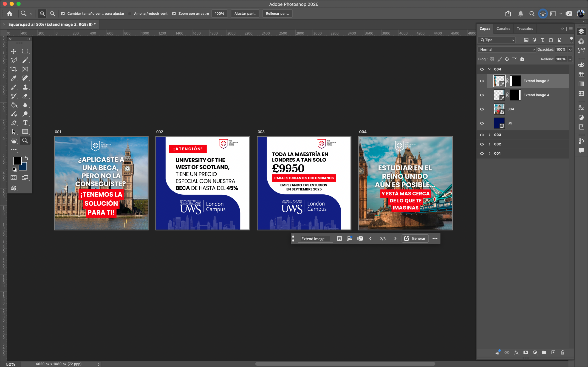This screenshot has width=588, height=367.
Task: Click the 'Rellenar pant.' button
Action: 277,14
